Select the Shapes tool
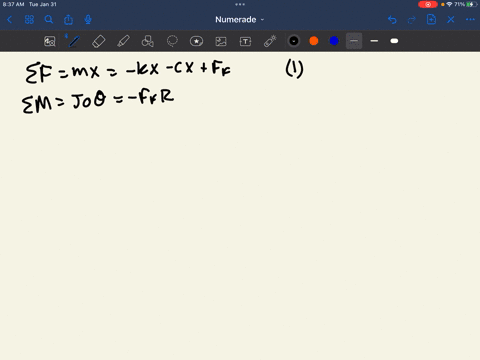This screenshot has width=480, height=360. pyautogui.click(x=148, y=41)
